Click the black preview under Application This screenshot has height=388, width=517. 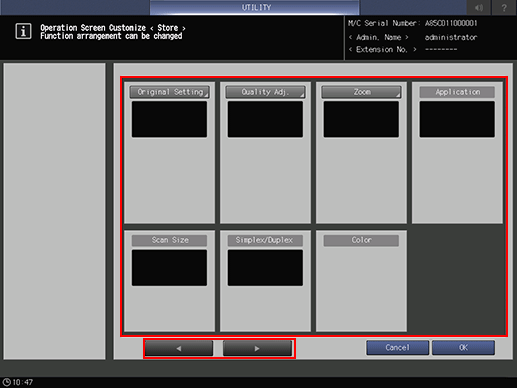point(457,119)
